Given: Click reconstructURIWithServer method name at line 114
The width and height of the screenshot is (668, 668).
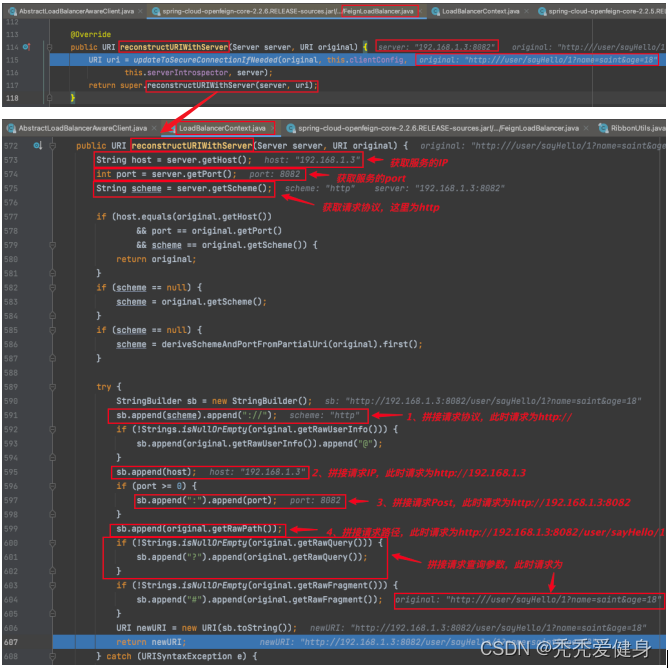Looking at the screenshot, I should point(174,47).
